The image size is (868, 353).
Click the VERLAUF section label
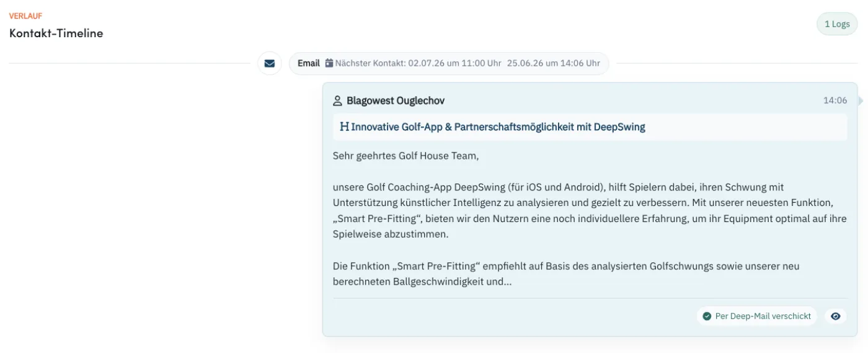[25, 16]
